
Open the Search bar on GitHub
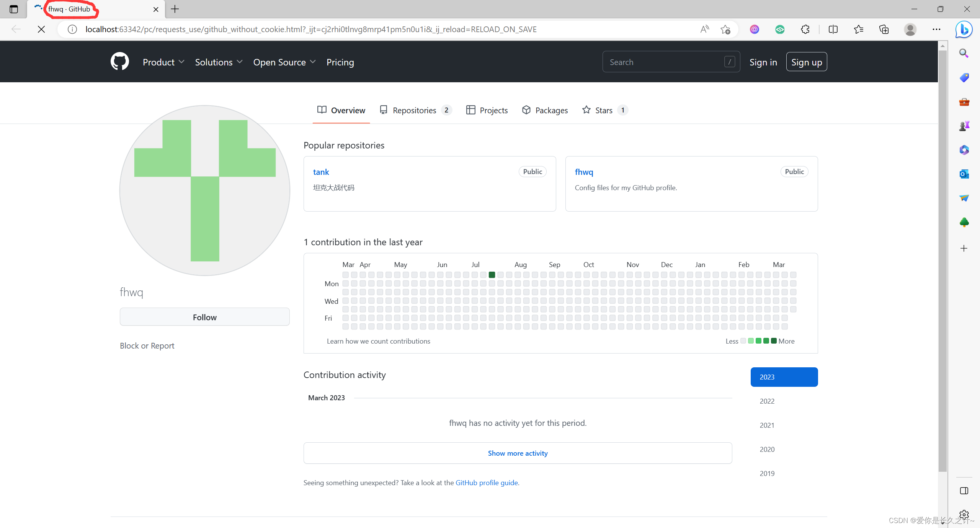point(669,62)
